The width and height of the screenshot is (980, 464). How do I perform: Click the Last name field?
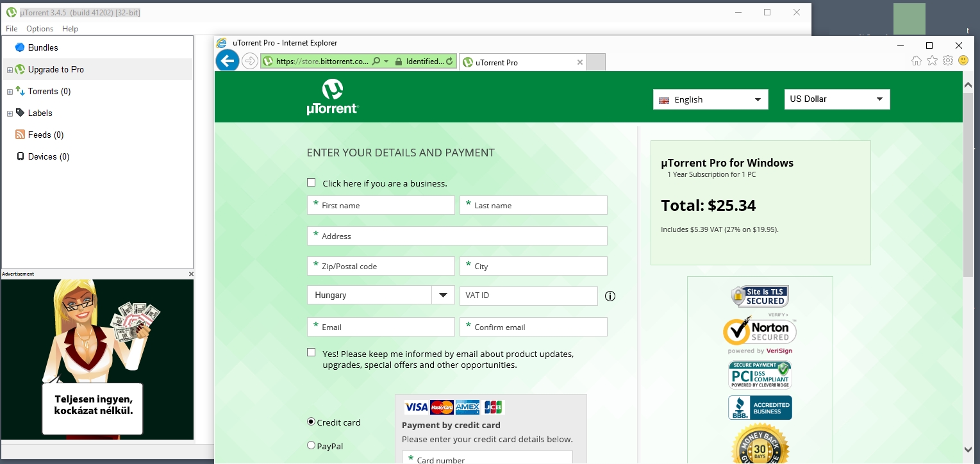click(533, 205)
